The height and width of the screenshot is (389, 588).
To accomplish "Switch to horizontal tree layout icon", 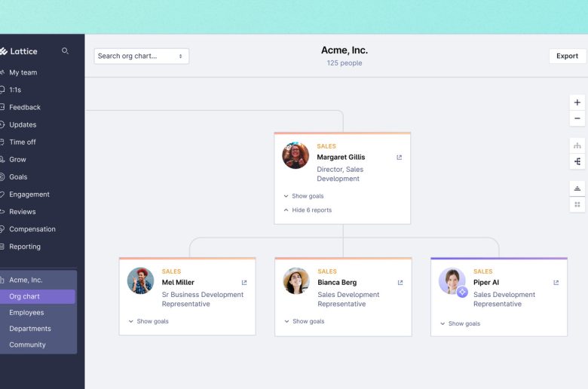I will [577, 161].
